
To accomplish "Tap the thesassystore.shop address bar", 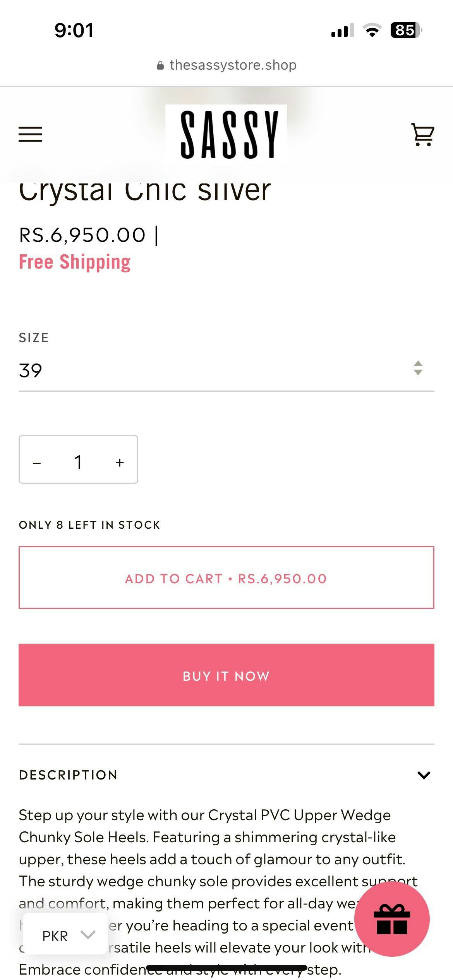I will [x=232, y=65].
